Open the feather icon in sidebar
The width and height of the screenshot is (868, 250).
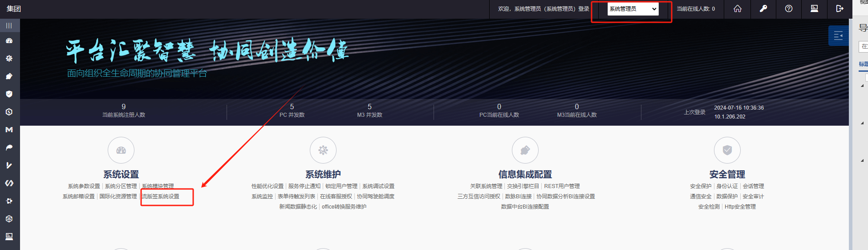pyautogui.click(x=9, y=148)
